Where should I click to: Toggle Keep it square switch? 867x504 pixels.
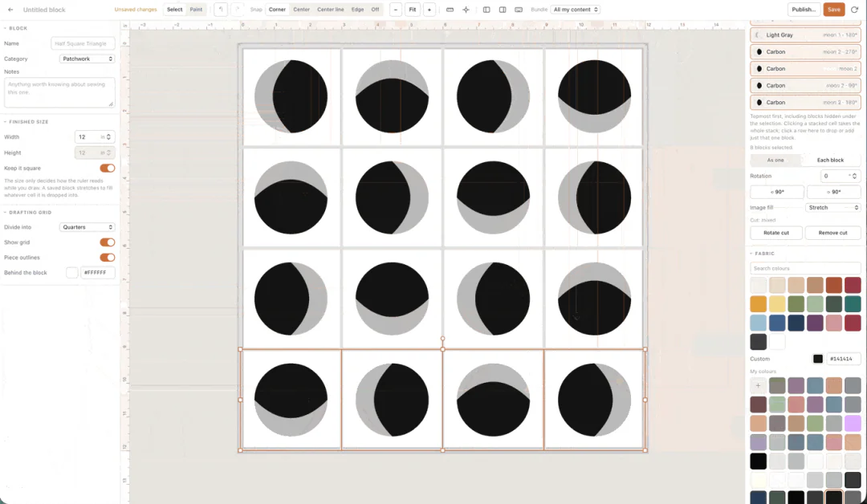point(108,168)
